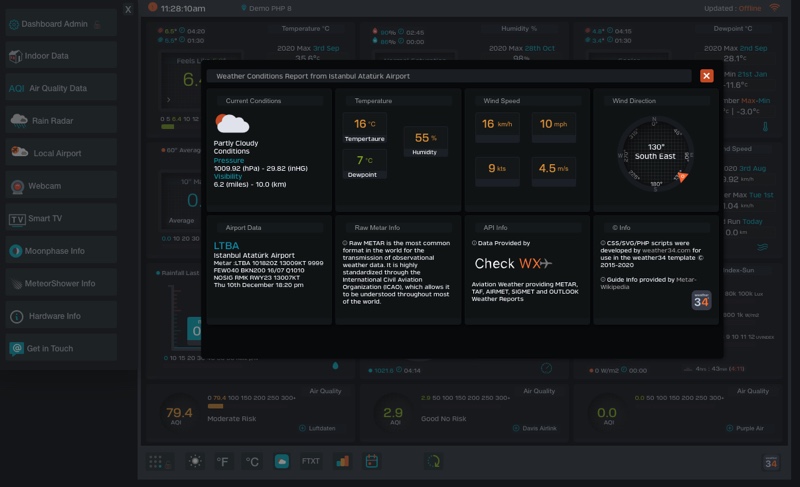This screenshot has height=487, width=800.
Task: Click the weather34 logo in bottom toolbar
Action: point(771,462)
